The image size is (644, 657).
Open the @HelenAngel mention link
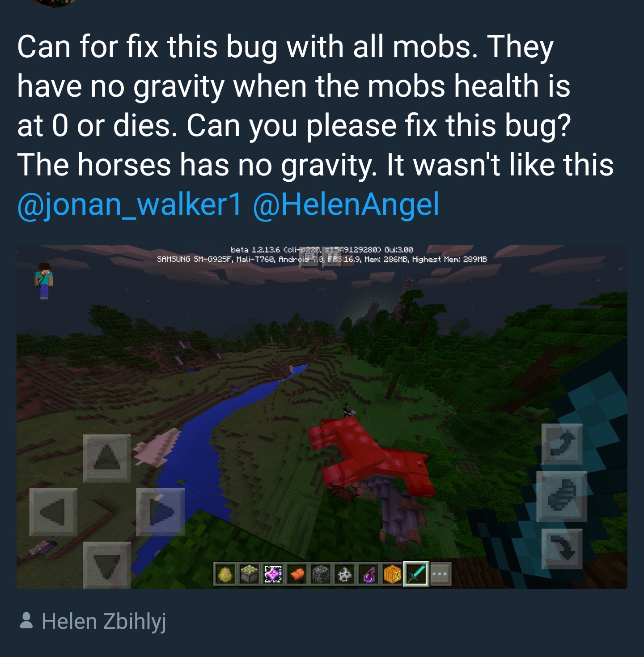[x=346, y=204]
